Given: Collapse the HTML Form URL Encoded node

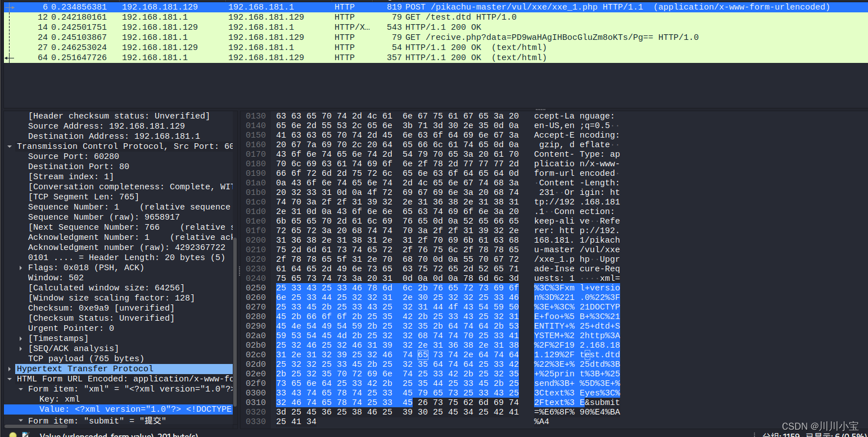Looking at the screenshot, I should click(x=10, y=379).
